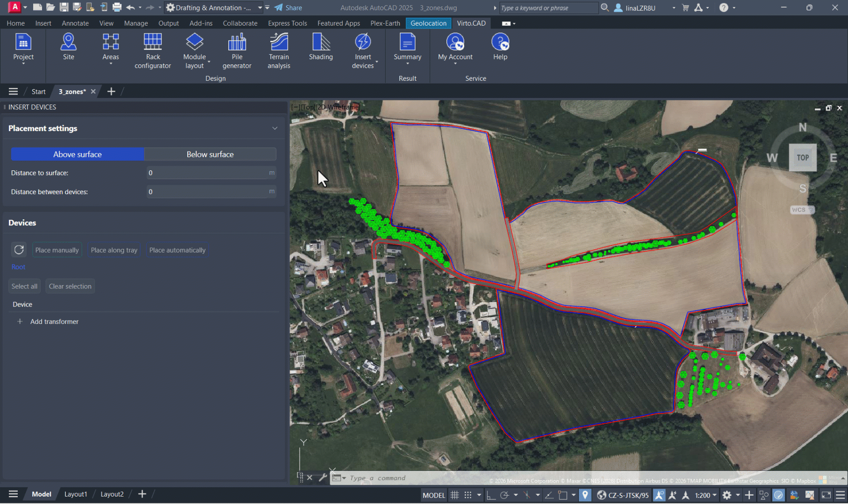Select Below surface placement

click(x=210, y=154)
